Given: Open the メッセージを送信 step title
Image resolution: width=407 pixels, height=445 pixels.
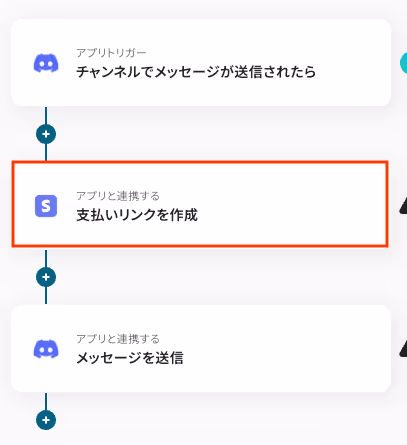Looking at the screenshot, I should click(130, 358).
